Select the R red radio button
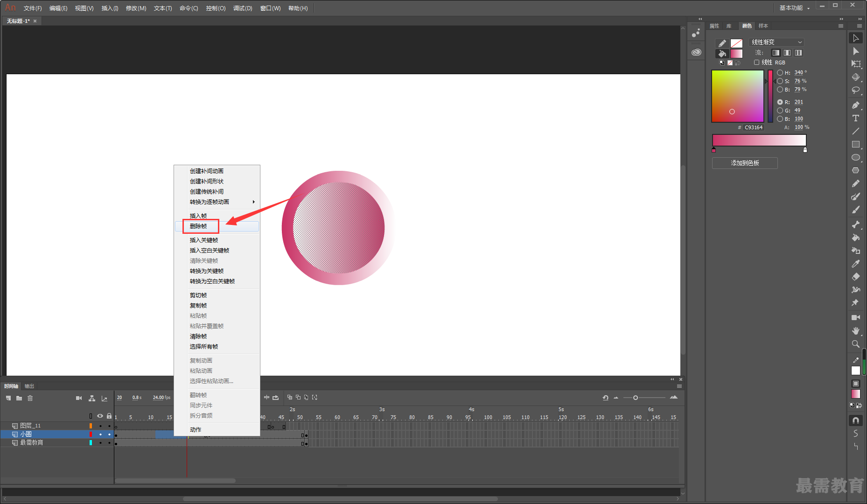Image resolution: width=867 pixels, height=504 pixels. (780, 102)
